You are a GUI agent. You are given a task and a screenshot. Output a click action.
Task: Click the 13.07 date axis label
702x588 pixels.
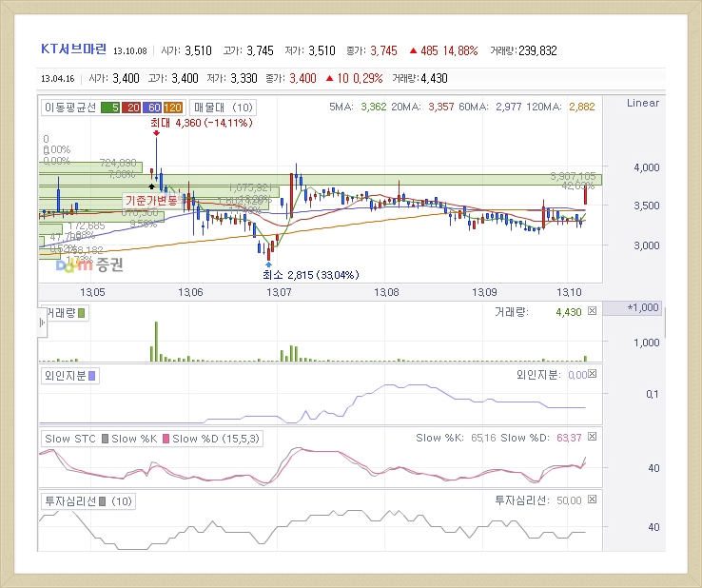pyautogui.click(x=279, y=292)
